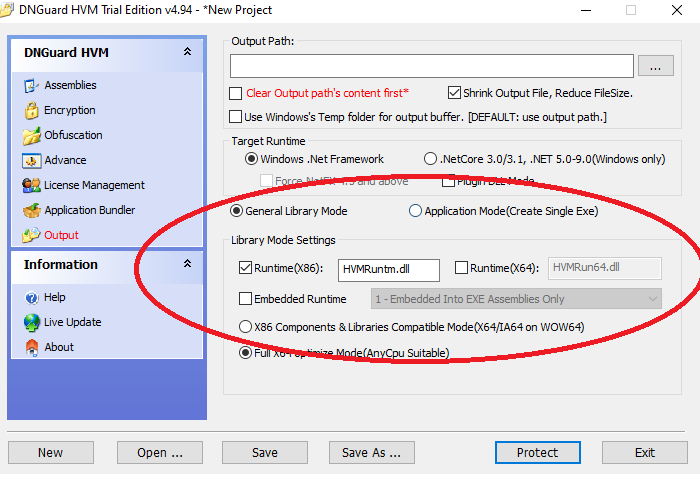Click the Obfuscation folder icon
The height and width of the screenshot is (478, 700).
click(x=30, y=136)
